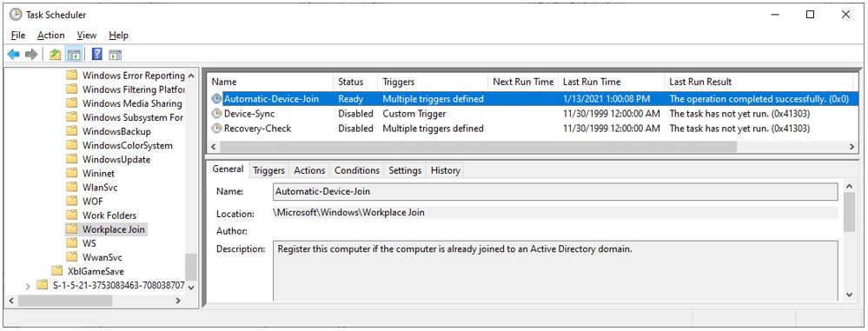Screen dimensions: 868x331
Task: Sort by Last Run Time column header
Action: 611,82
